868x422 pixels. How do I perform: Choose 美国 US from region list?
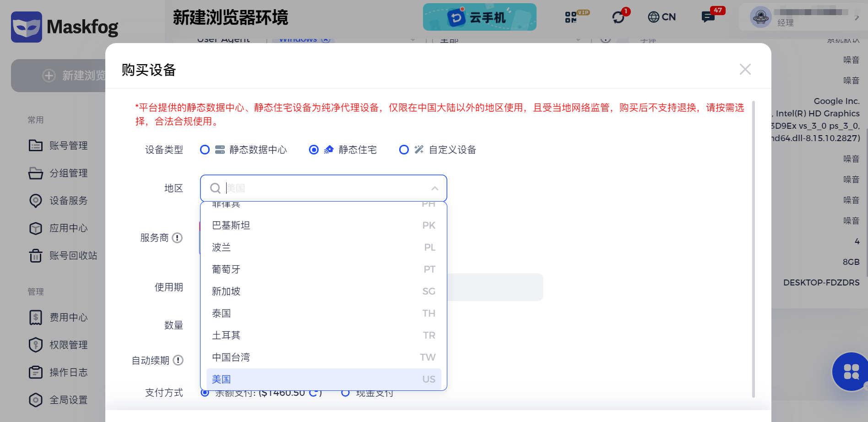tap(324, 379)
